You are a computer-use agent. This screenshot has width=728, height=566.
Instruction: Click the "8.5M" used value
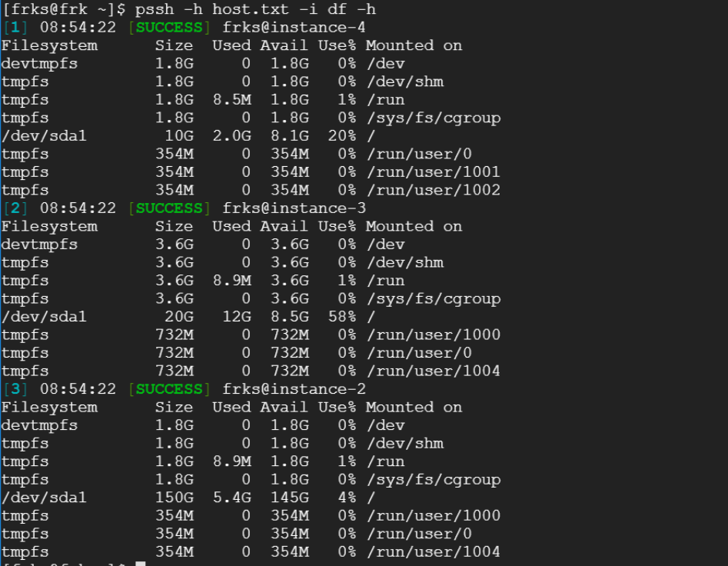coord(232,100)
